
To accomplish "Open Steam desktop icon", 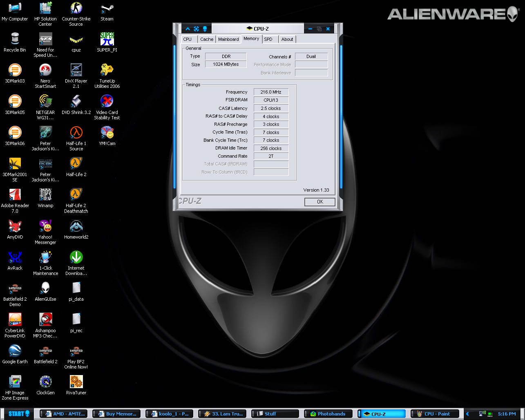I will tap(107, 12).
